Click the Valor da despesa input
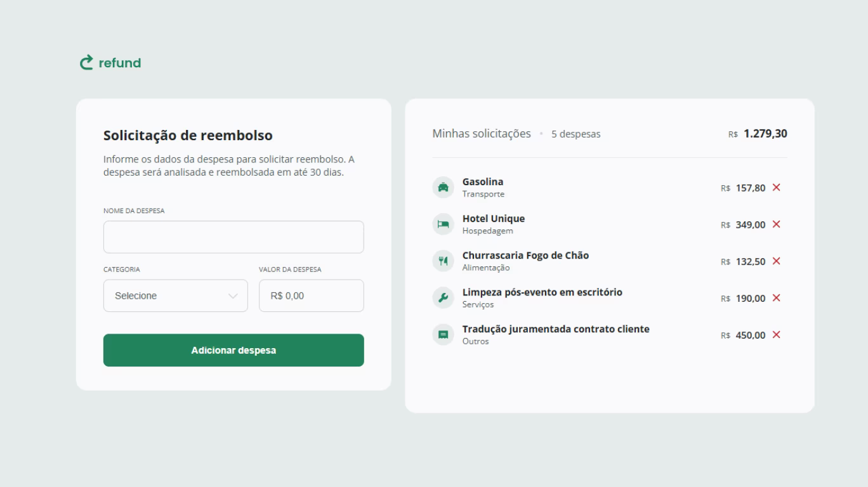This screenshot has width=868, height=487. pyautogui.click(x=311, y=295)
